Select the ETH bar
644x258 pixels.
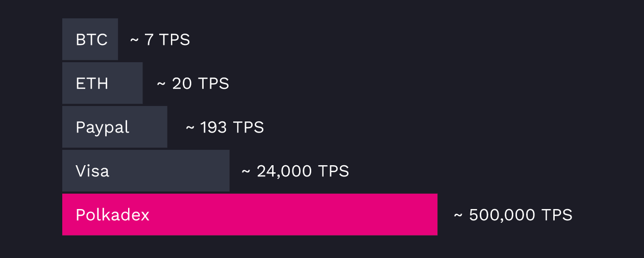coord(102,83)
